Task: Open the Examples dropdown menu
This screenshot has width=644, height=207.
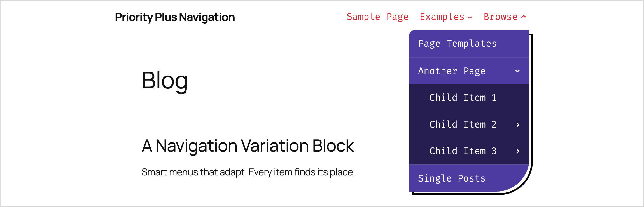Action: click(442, 17)
